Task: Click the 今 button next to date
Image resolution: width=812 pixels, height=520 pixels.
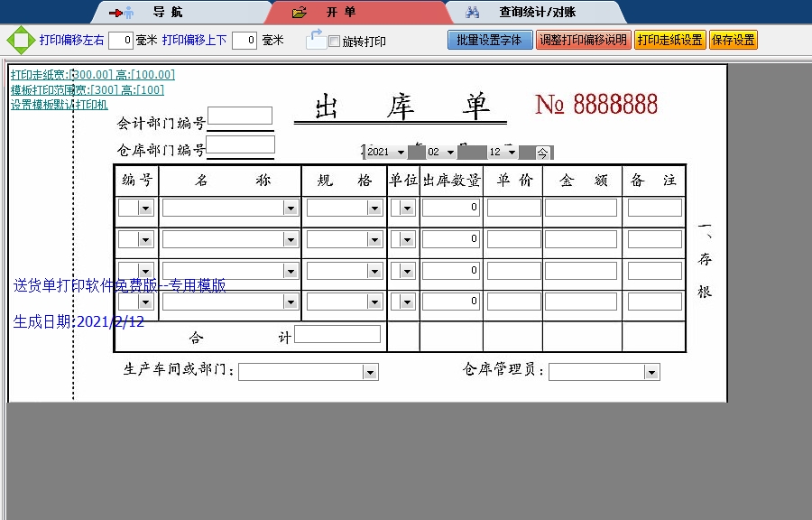Action: [x=542, y=152]
